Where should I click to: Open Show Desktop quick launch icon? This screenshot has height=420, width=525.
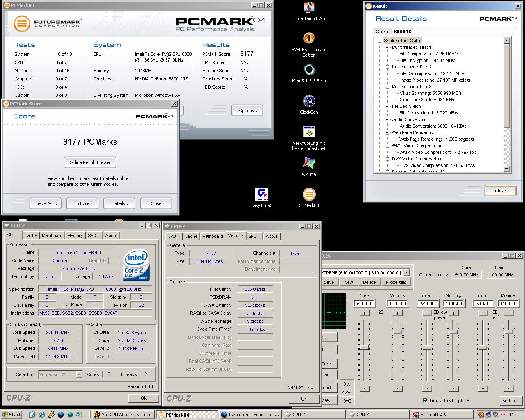coord(32,415)
